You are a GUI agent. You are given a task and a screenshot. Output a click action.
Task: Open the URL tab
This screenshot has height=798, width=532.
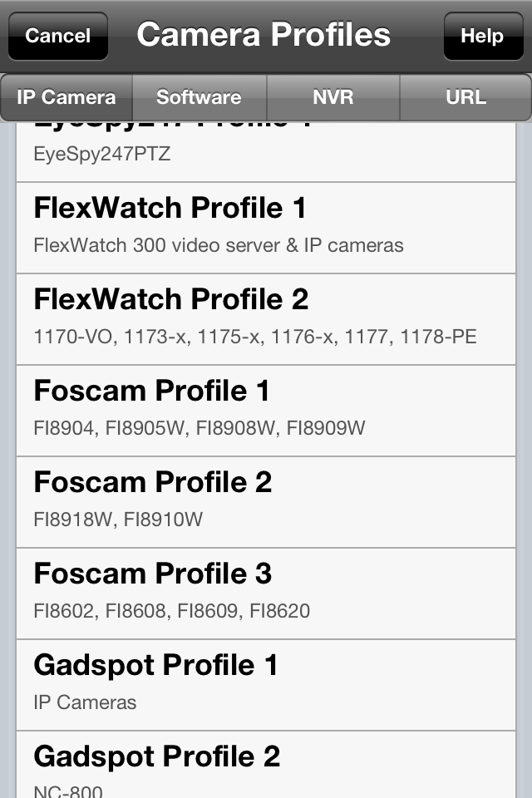click(x=465, y=97)
